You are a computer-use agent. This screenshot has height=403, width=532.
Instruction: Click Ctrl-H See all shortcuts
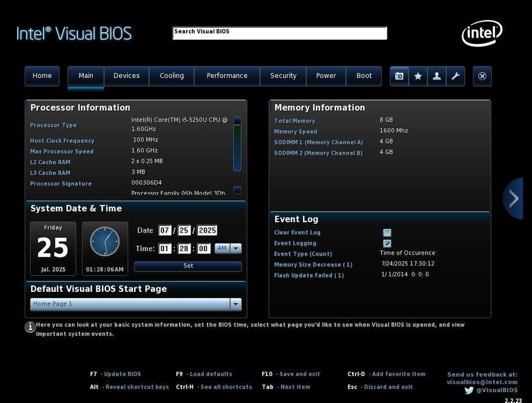tap(214, 387)
